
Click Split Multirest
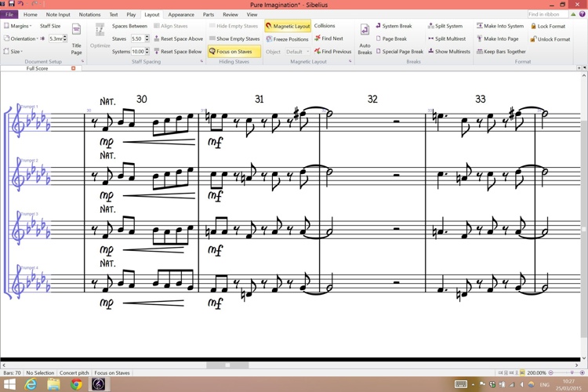tap(447, 38)
